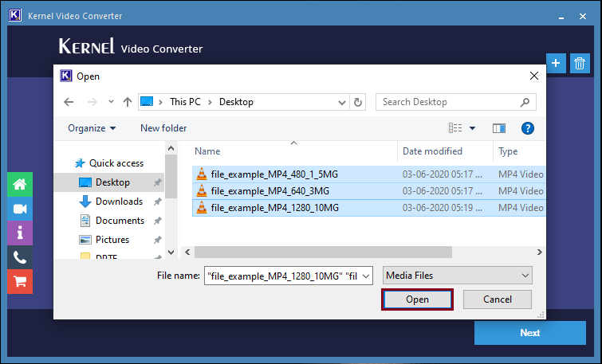Open the recent locations dropdown arrow
Image resolution: width=602 pixels, height=364 pixels.
pyautogui.click(x=111, y=102)
